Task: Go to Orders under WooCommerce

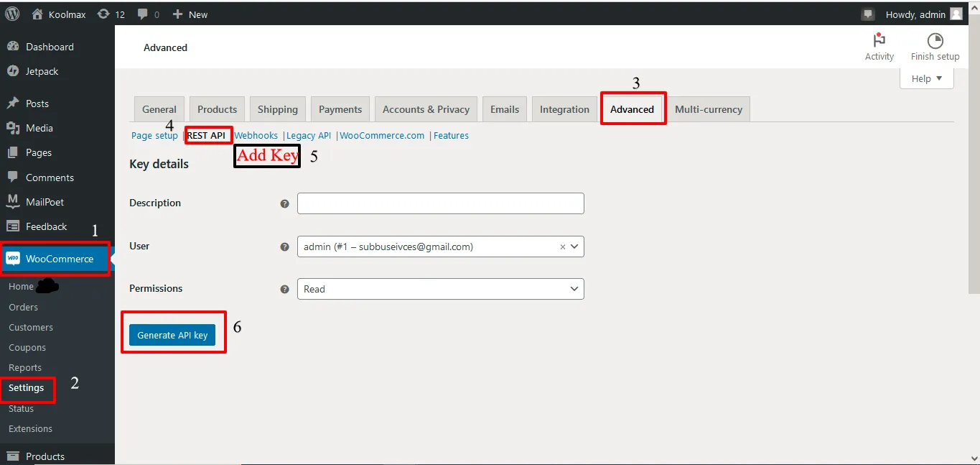Action: (x=23, y=307)
